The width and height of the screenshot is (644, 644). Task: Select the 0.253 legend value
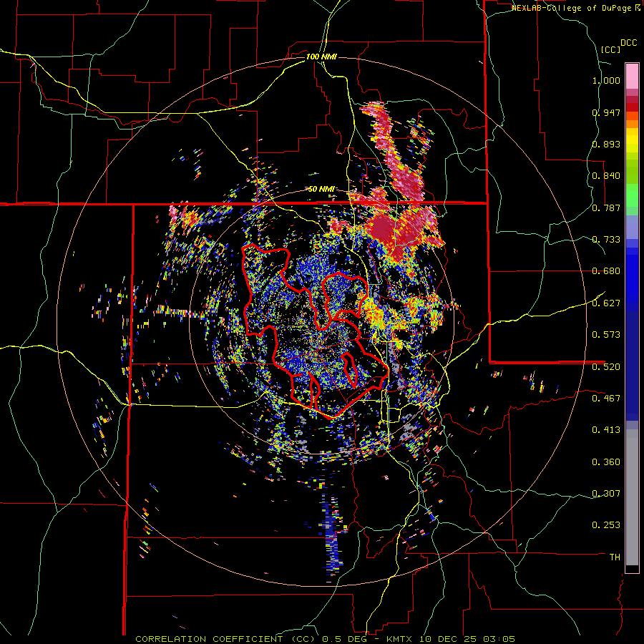[x=606, y=525]
